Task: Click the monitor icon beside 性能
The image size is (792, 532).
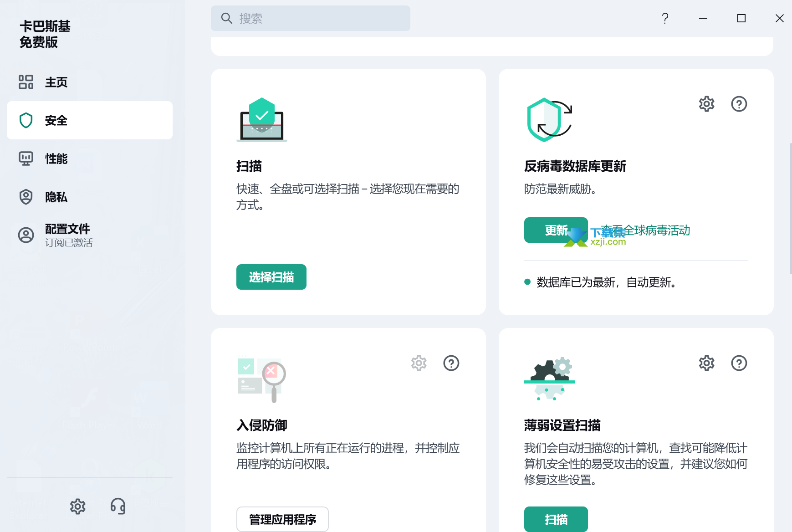Action: tap(26, 159)
